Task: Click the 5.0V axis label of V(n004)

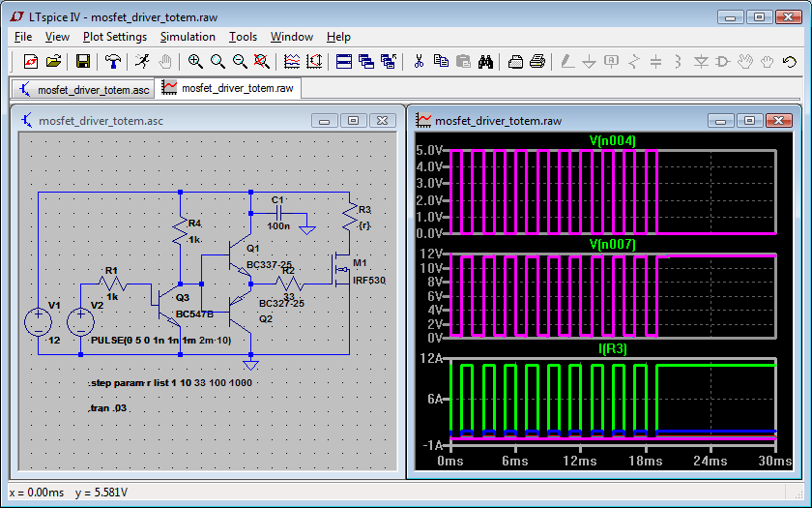Action: tap(429, 150)
